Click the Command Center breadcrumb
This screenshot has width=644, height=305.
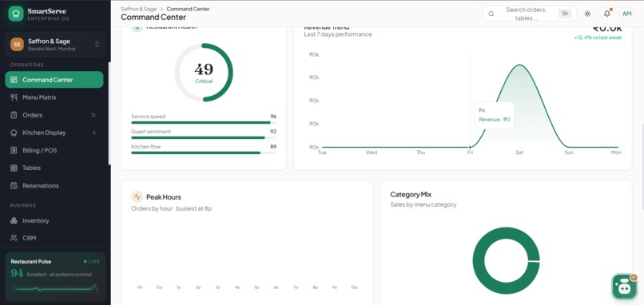pos(188,9)
